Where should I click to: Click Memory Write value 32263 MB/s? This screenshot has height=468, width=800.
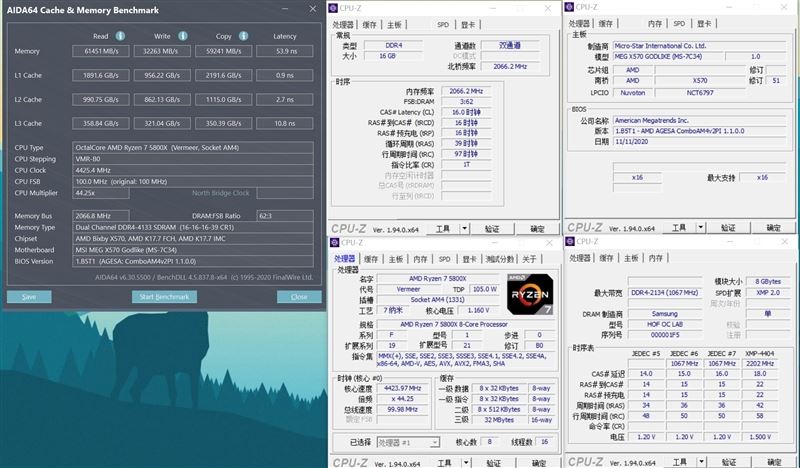pos(162,51)
